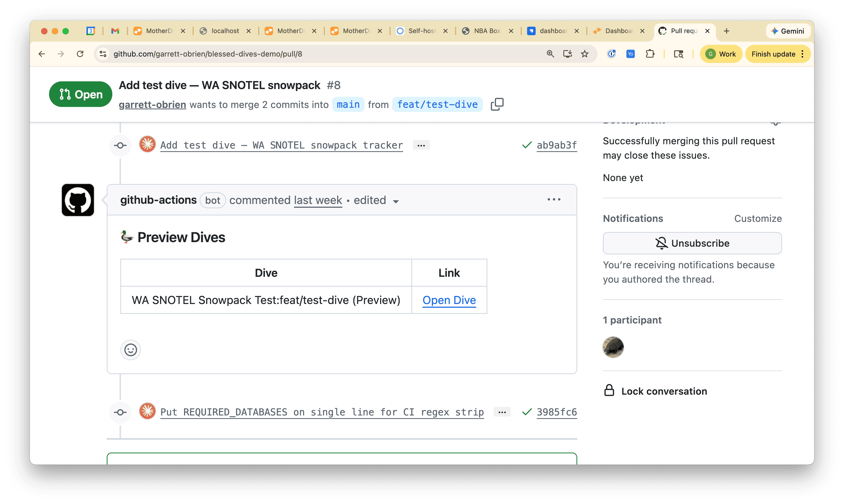Open Customize next to Notifications
This screenshot has height=504, width=844.
click(758, 218)
